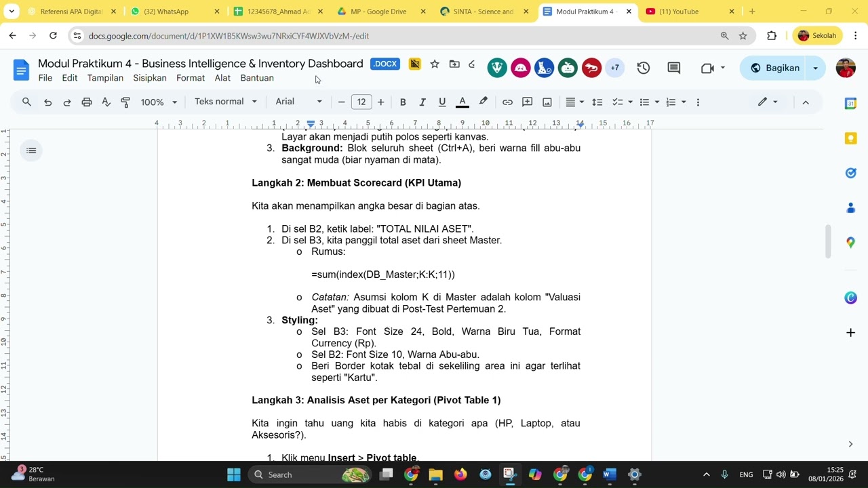Open the text alignment dropdown
This screenshot has width=868, height=488.
point(575,102)
